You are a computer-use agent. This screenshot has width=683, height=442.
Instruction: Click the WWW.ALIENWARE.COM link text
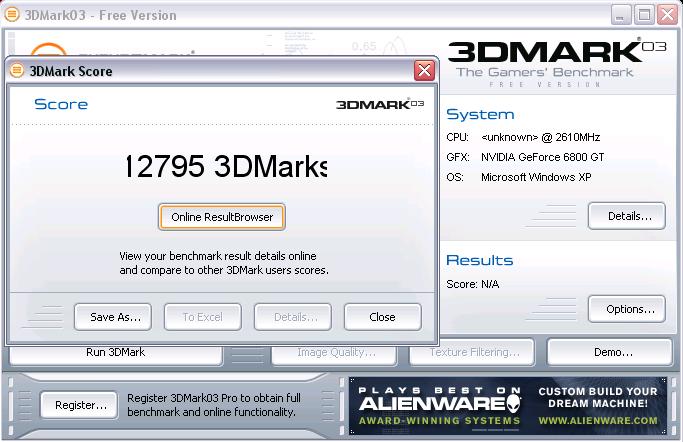click(x=598, y=421)
